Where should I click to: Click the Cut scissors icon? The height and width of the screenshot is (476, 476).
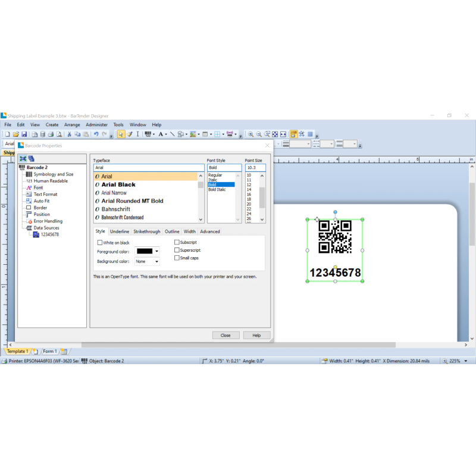pos(69,134)
